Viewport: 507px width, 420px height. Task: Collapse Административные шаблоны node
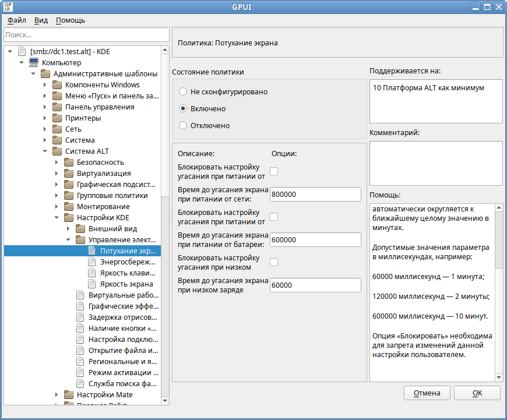tap(33, 74)
